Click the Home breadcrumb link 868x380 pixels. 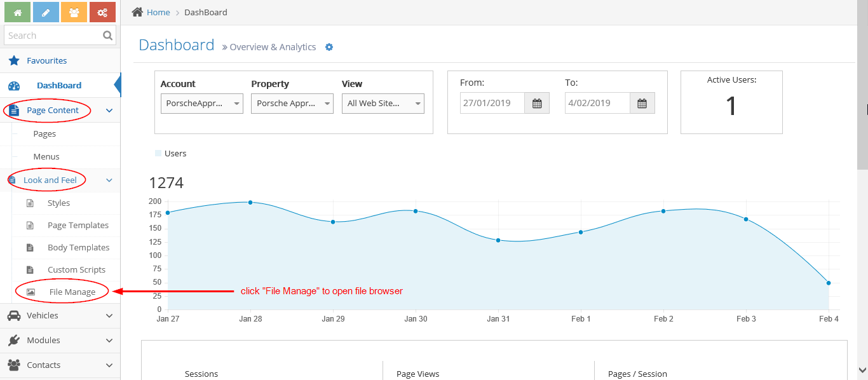tap(158, 12)
